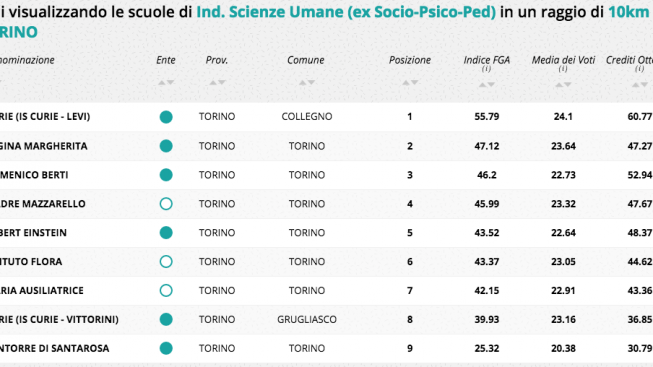Click the 10km radius link
The image size is (653, 367).
coord(629,12)
